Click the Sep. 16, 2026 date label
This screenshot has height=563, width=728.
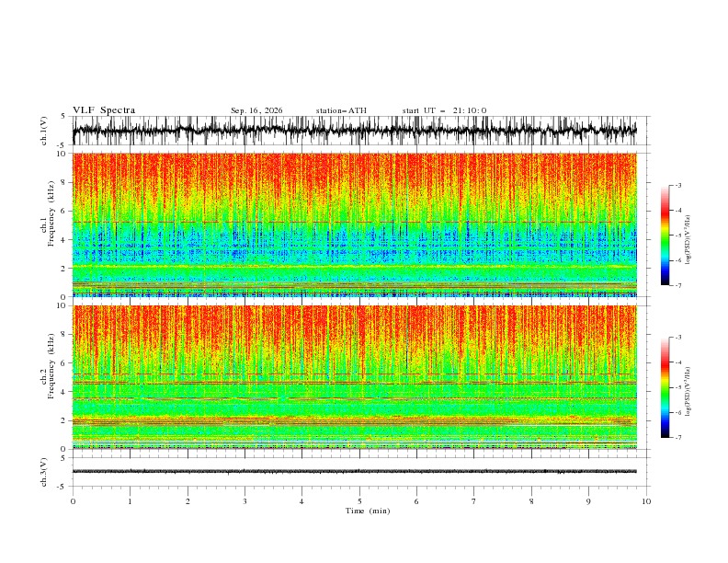pos(256,110)
